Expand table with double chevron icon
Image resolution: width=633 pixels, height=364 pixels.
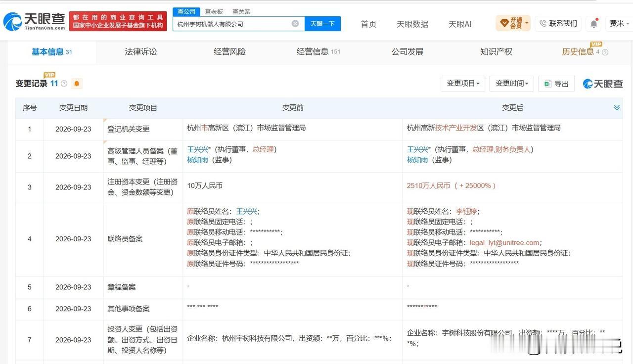tap(617, 107)
